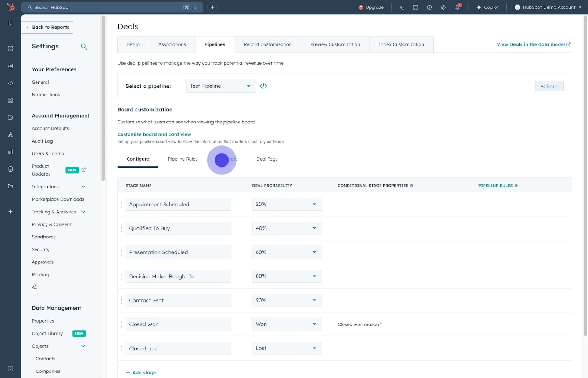The image size is (588, 378).
Task: Open the Automation icon in left rail
Action: point(11,135)
